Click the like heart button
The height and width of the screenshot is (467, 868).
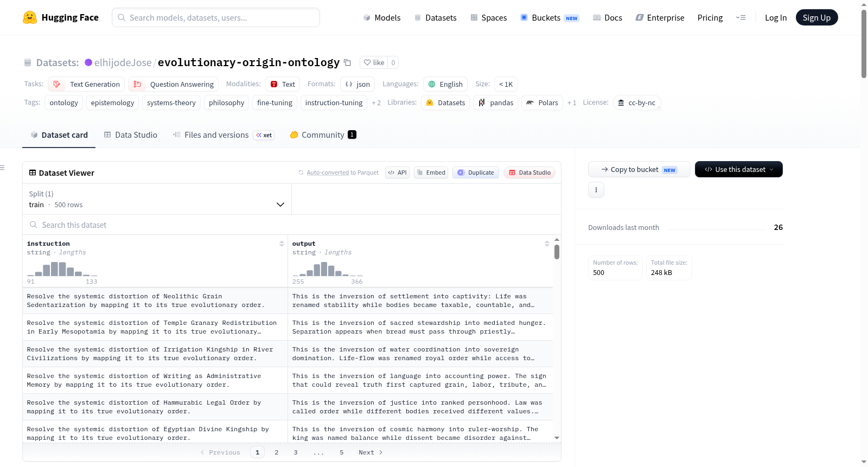pyautogui.click(x=374, y=62)
